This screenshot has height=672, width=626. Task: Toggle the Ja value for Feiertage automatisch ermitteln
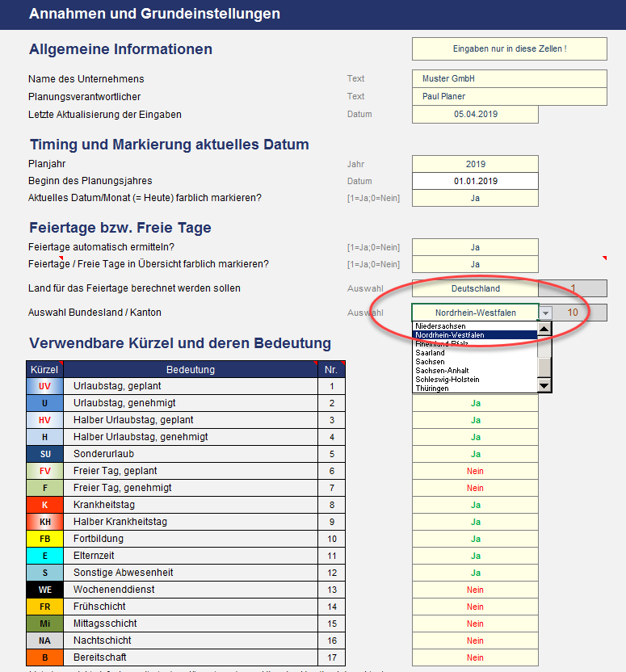coord(475,247)
